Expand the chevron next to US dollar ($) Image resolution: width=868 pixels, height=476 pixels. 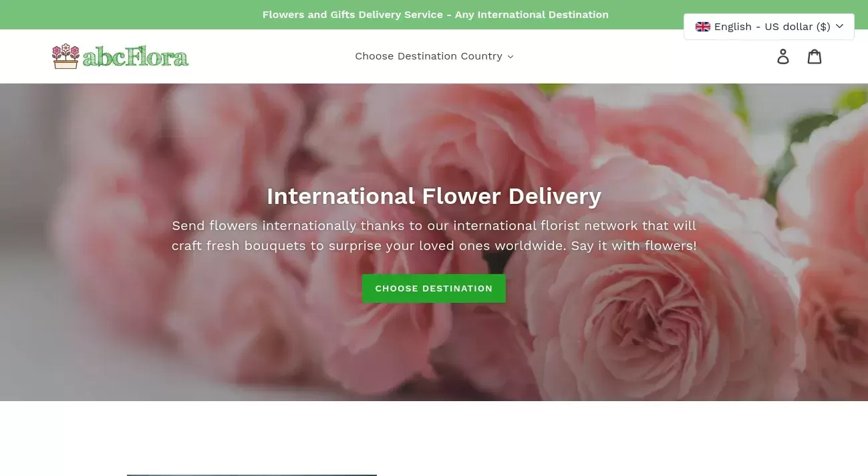click(x=839, y=26)
